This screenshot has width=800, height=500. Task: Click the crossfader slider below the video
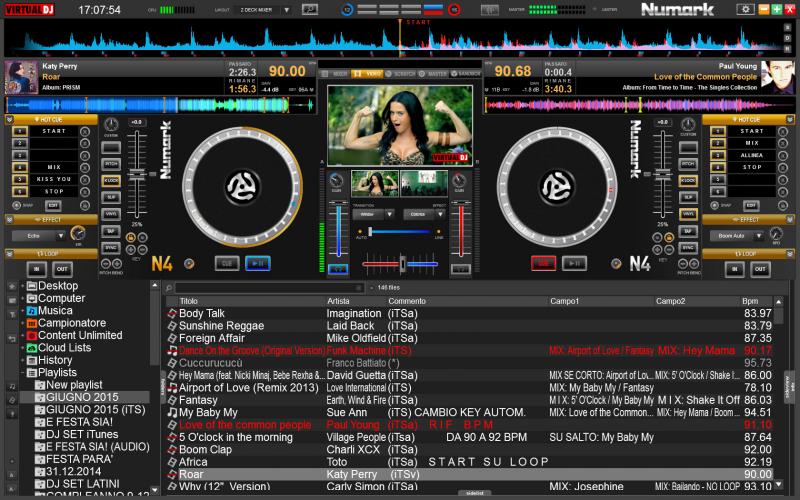pos(401,263)
